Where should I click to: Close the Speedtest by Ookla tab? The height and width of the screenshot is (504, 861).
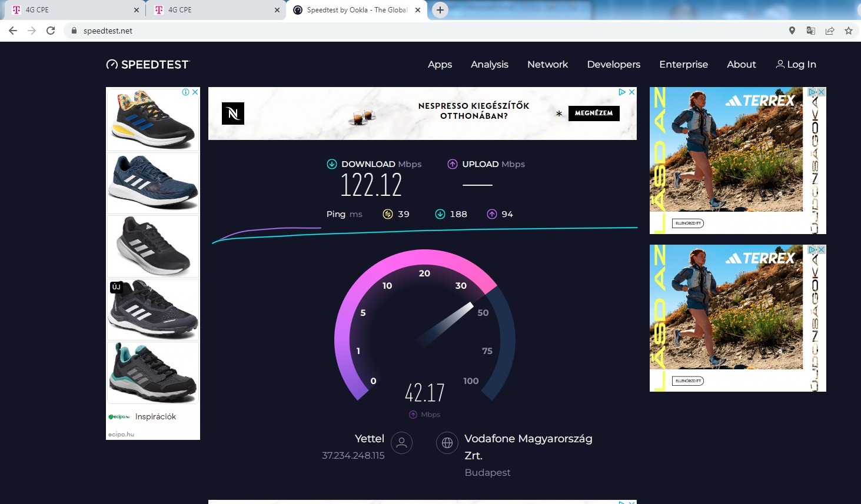click(x=418, y=10)
